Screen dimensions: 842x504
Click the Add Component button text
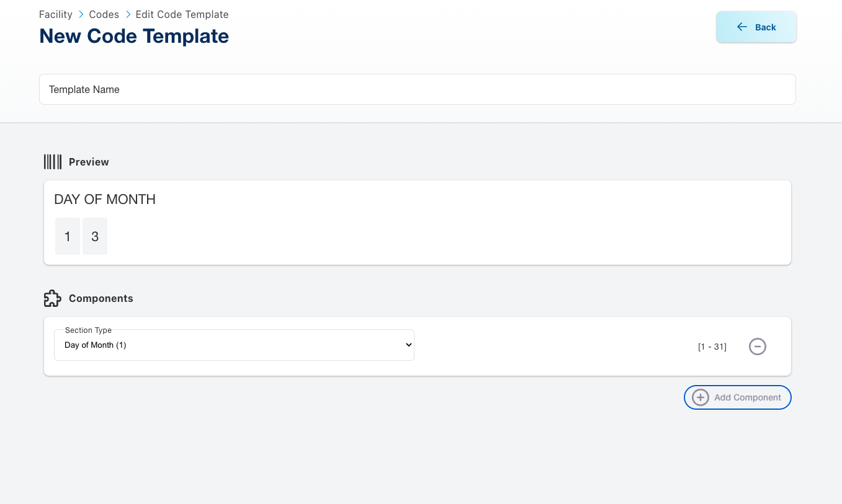(747, 397)
